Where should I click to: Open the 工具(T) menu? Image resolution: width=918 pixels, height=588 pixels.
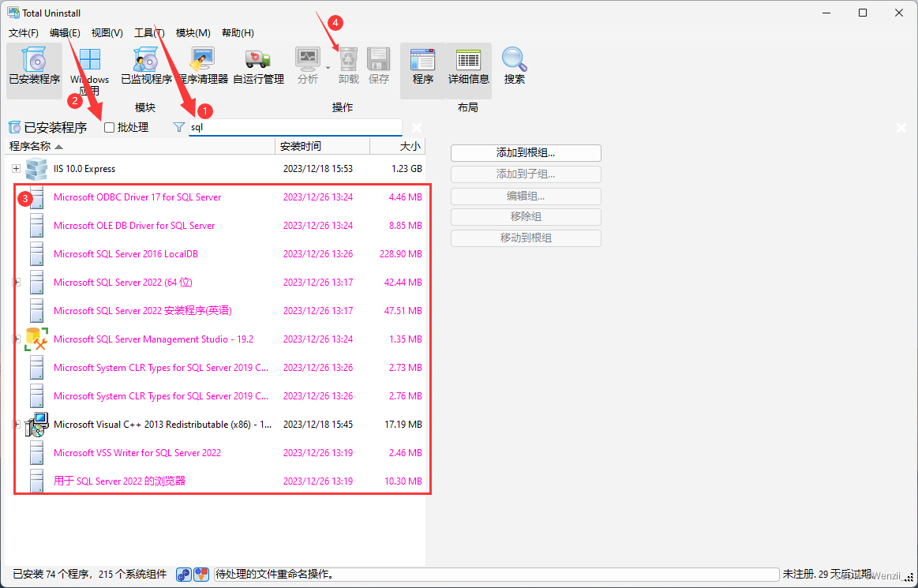pyautogui.click(x=149, y=33)
